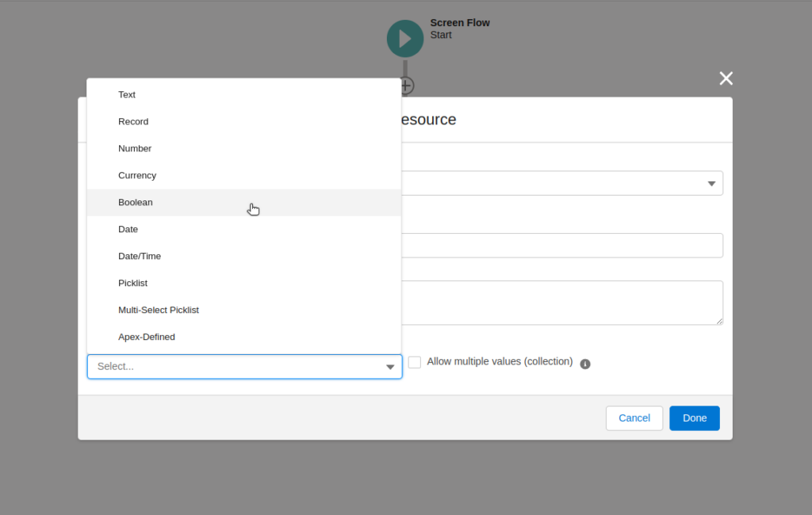Expand the Data Type Select... dropdown
Screen dimensions: 812x515
244,366
